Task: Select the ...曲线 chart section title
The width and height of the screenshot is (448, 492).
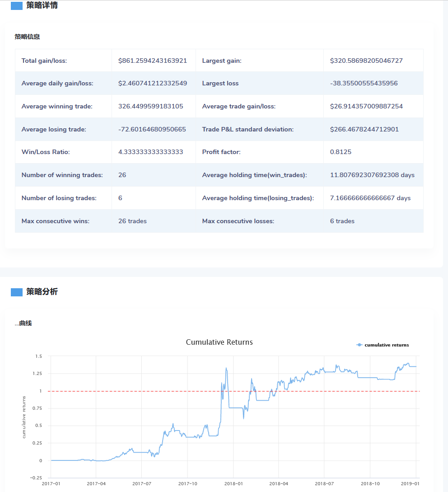Action: (x=23, y=323)
